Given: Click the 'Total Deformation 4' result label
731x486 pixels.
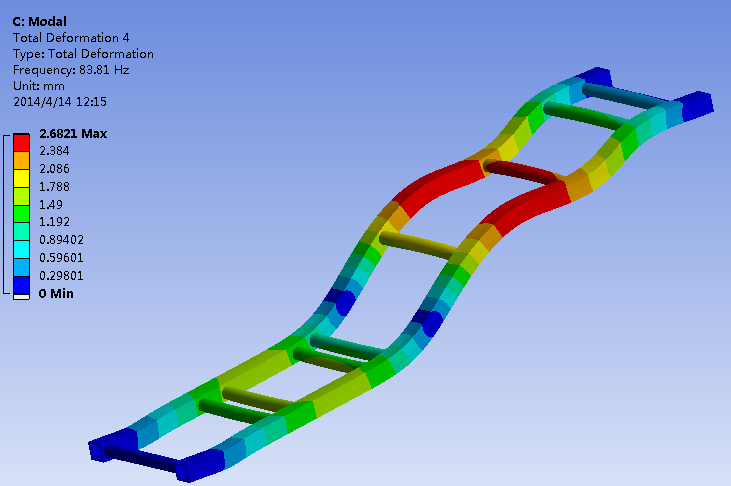Looking at the screenshot, I should (71, 38).
